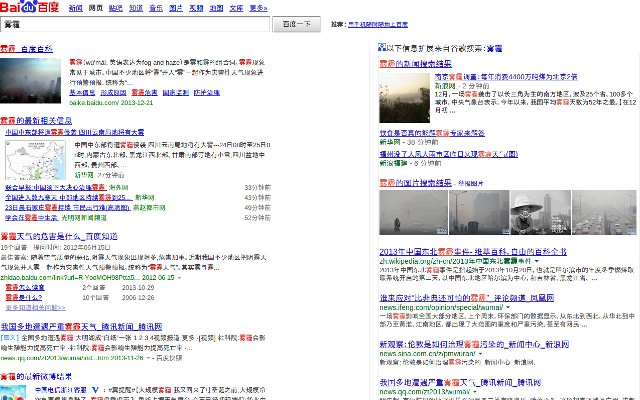This screenshot has height=400, width=640.
Task: Open 学会在雾霾中生活 news link
Action: pyautogui.click(x=31, y=218)
